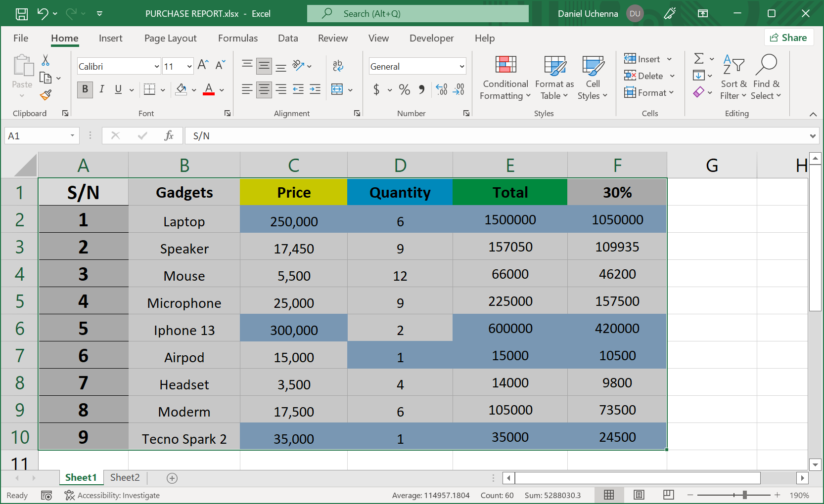Toggle Underline formatting
Image resolution: width=824 pixels, height=504 pixels.
(x=118, y=89)
